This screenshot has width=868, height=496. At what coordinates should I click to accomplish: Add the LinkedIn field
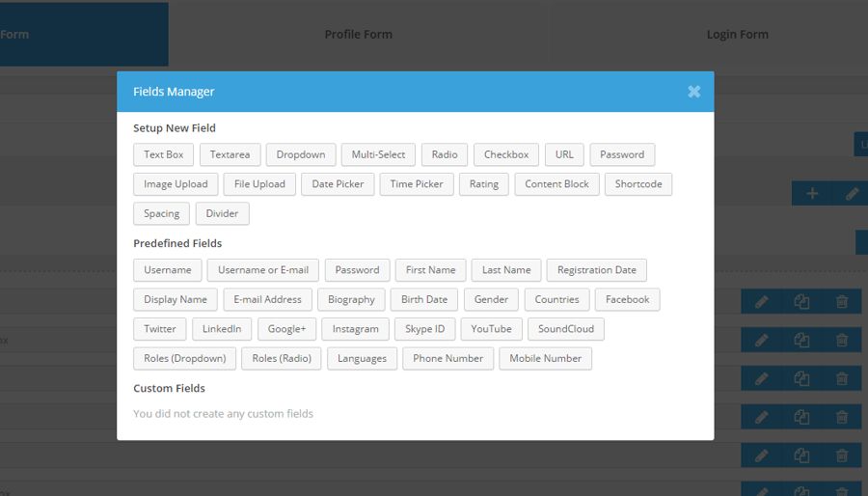pos(222,329)
